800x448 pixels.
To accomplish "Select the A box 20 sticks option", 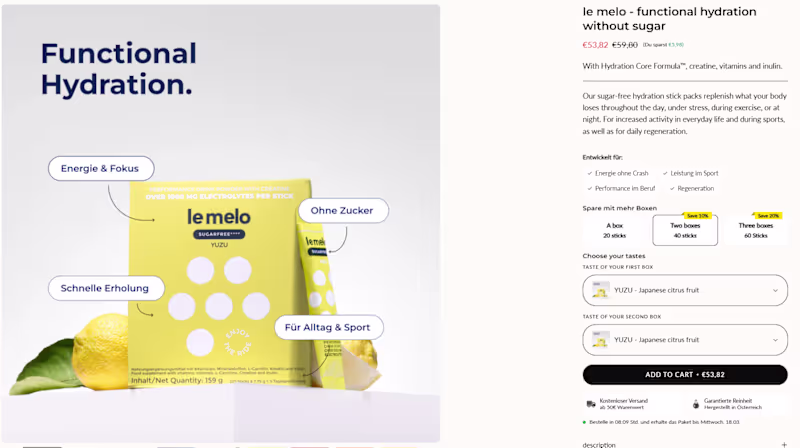I will click(x=614, y=230).
